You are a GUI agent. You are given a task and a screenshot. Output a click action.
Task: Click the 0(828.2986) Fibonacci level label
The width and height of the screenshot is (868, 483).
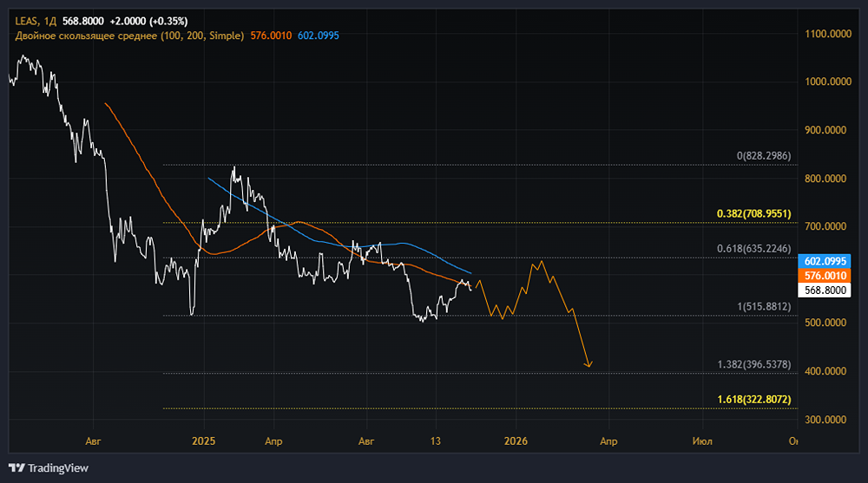pos(764,156)
